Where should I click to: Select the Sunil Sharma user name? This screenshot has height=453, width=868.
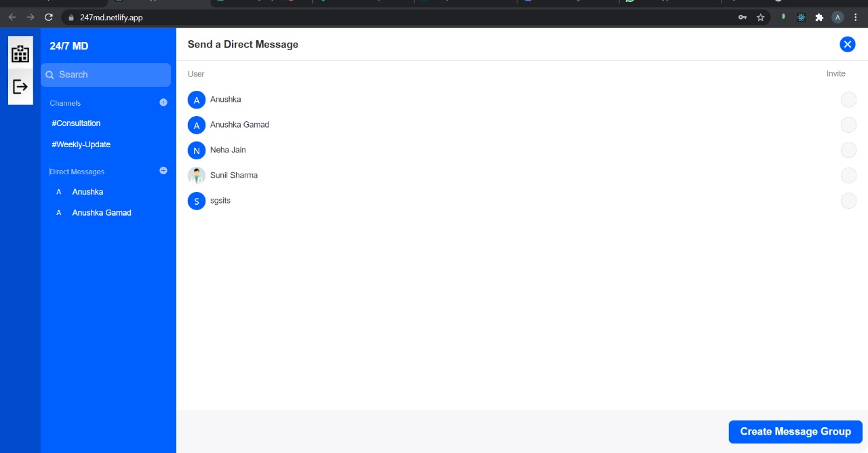234,175
